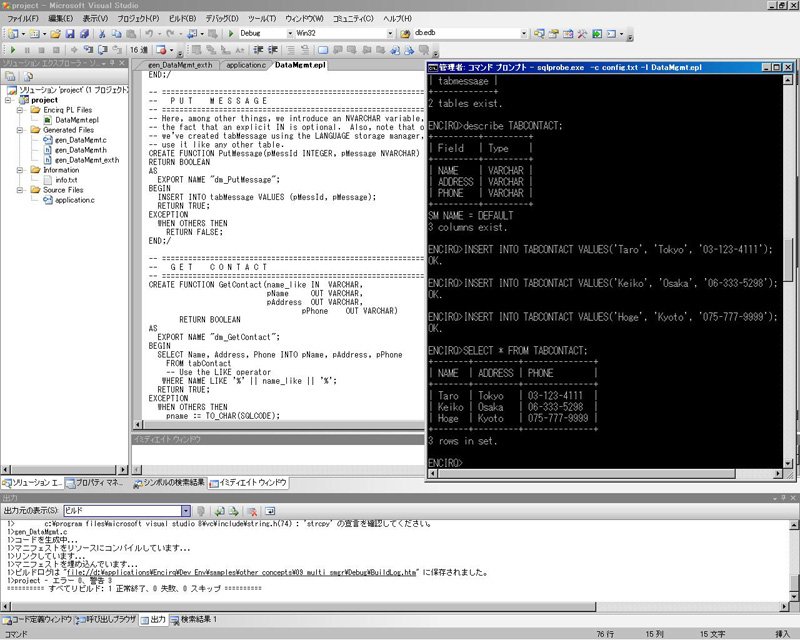The image size is (800, 640).
Task: Select application.c in Solution Explorer tree
Action: pyautogui.click(x=74, y=200)
